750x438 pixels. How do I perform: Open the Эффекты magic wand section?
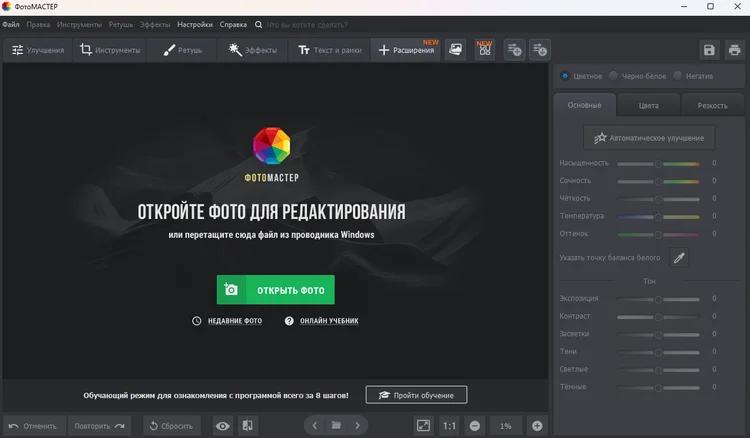tap(253, 50)
